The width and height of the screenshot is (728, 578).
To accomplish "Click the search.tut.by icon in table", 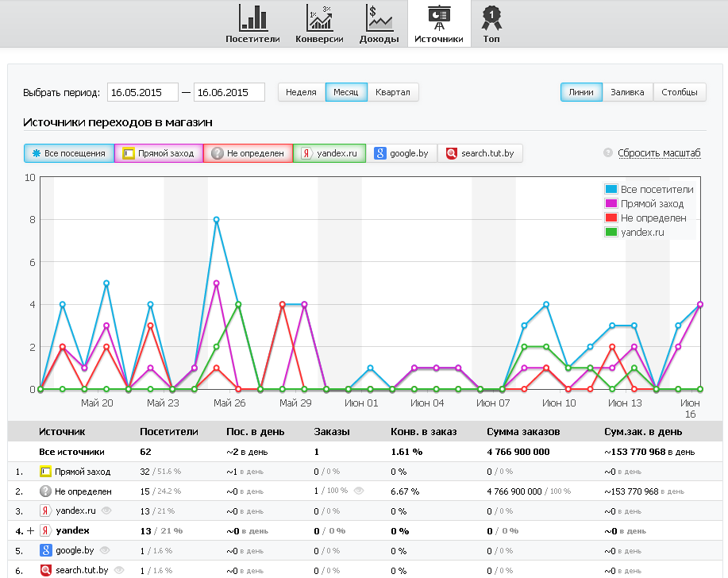I will [x=46, y=570].
